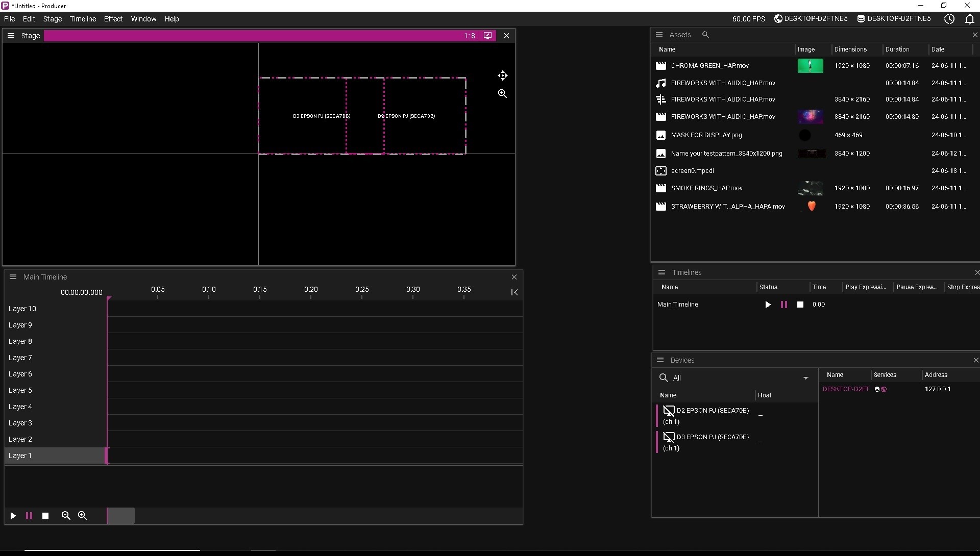
Task: Expand the All filter dropdown in Devices
Action: click(805, 378)
